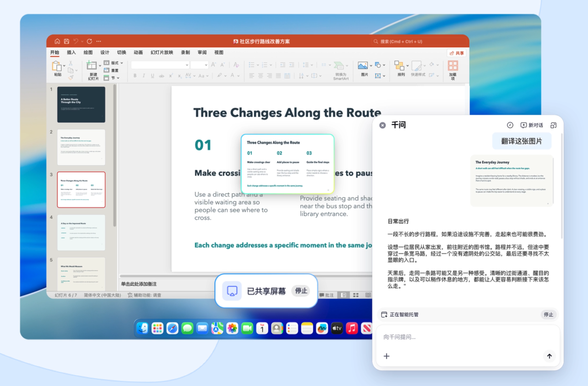
Task: Toggle Underline formatting in the ribbon
Action: point(152,76)
